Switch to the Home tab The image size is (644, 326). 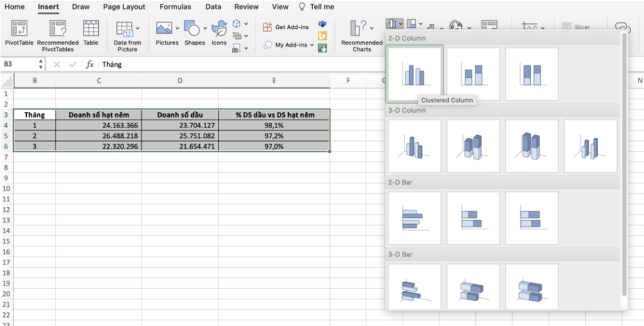[14, 7]
